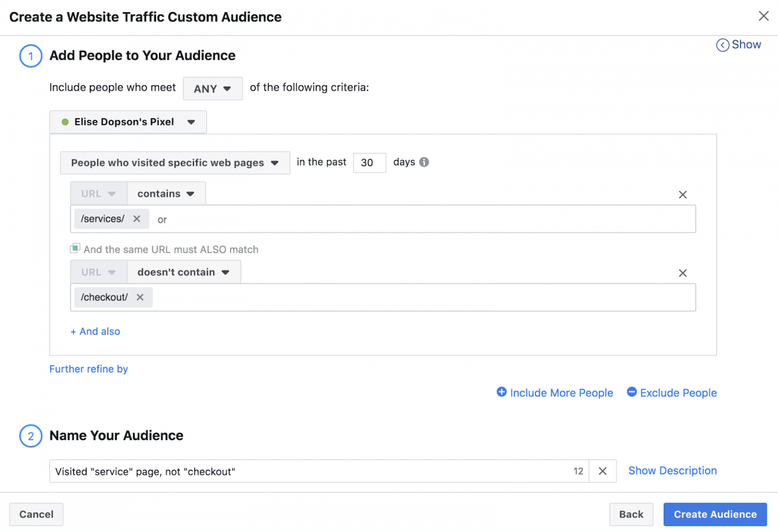Click the info icon next to days
Screen dimensions: 778x532
pos(424,162)
